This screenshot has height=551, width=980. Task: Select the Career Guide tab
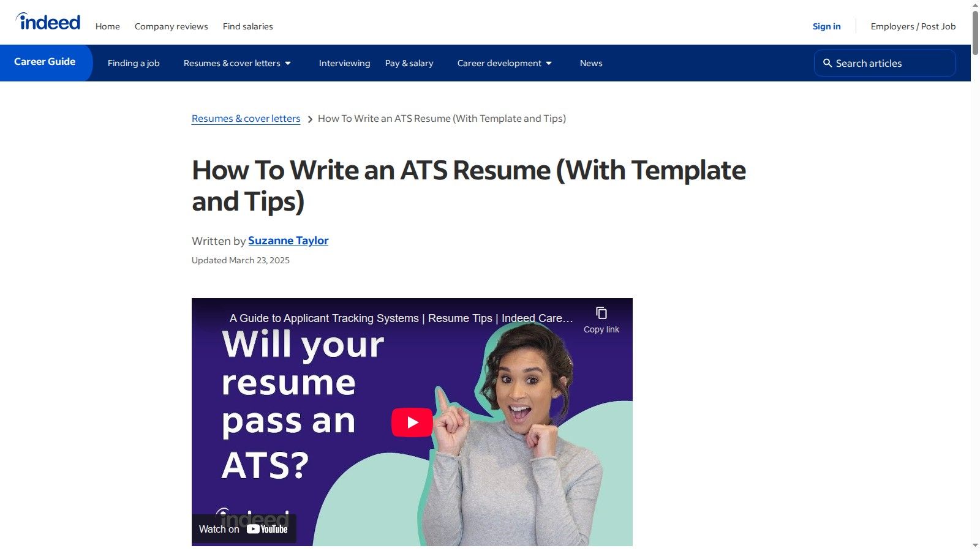[45, 62]
